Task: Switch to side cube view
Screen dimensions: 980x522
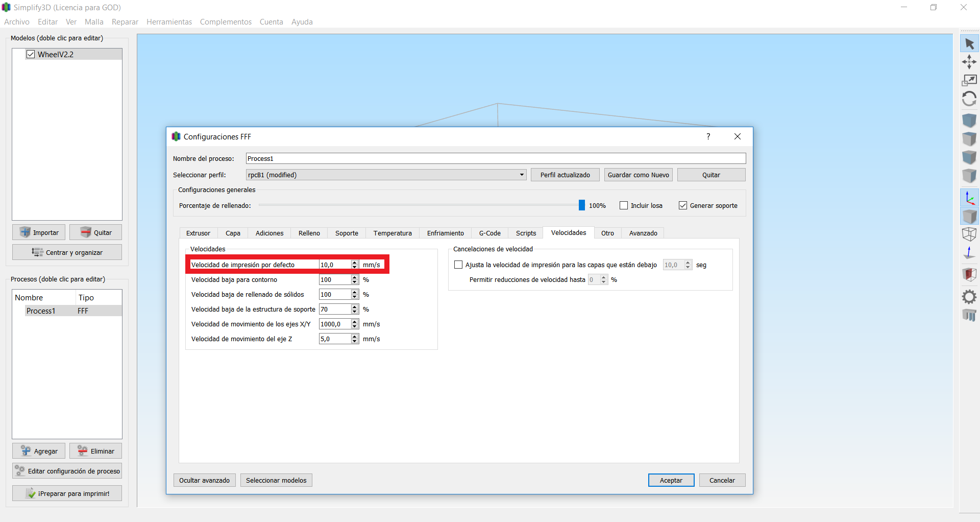Action: (x=969, y=176)
